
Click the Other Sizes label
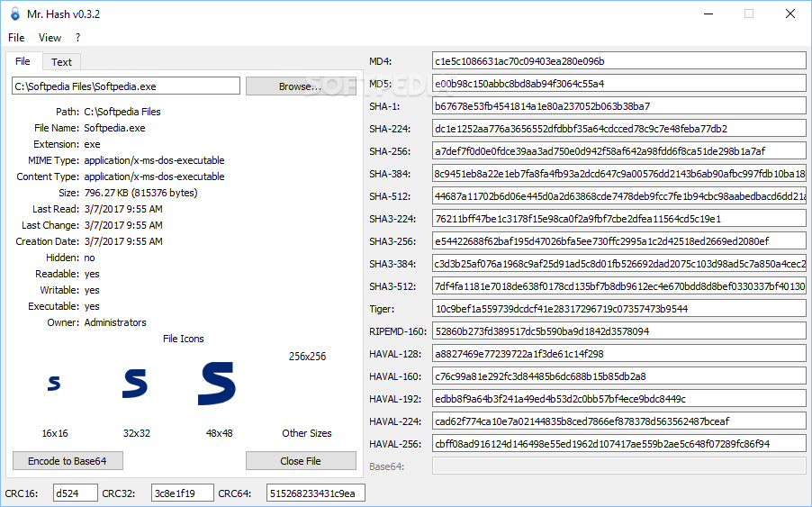[x=307, y=433]
